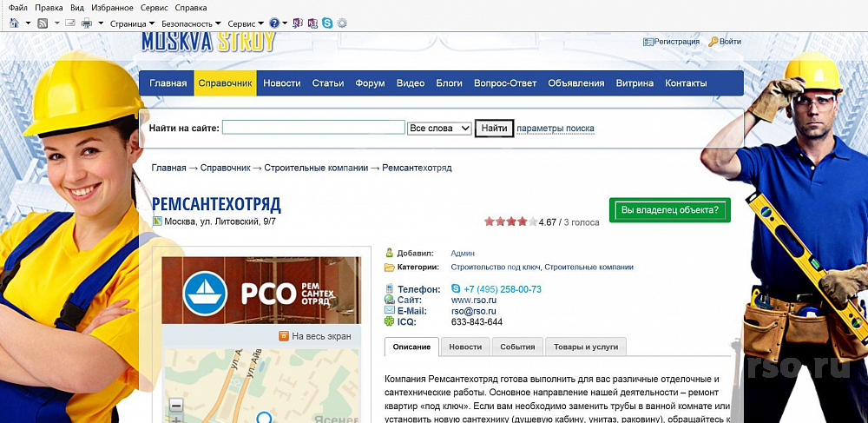Switch to the События tab
868x423 pixels.
pyautogui.click(x=517, y=347)
